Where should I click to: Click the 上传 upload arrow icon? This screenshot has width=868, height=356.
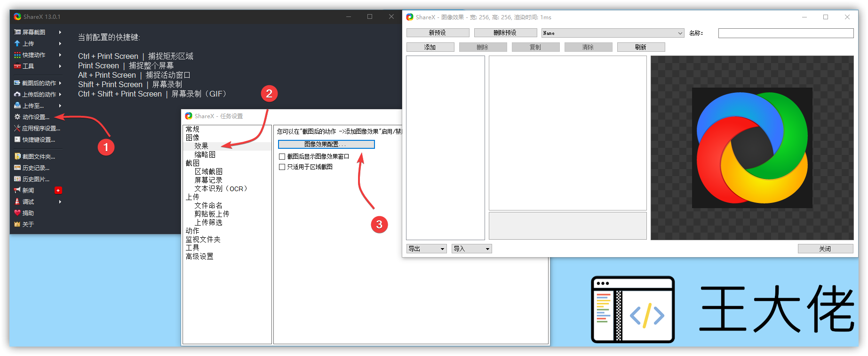[x=17, y=43]
